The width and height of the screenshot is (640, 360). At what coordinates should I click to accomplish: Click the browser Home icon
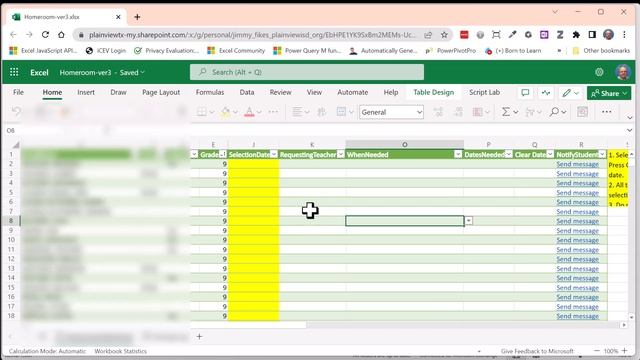coord(61,35)
